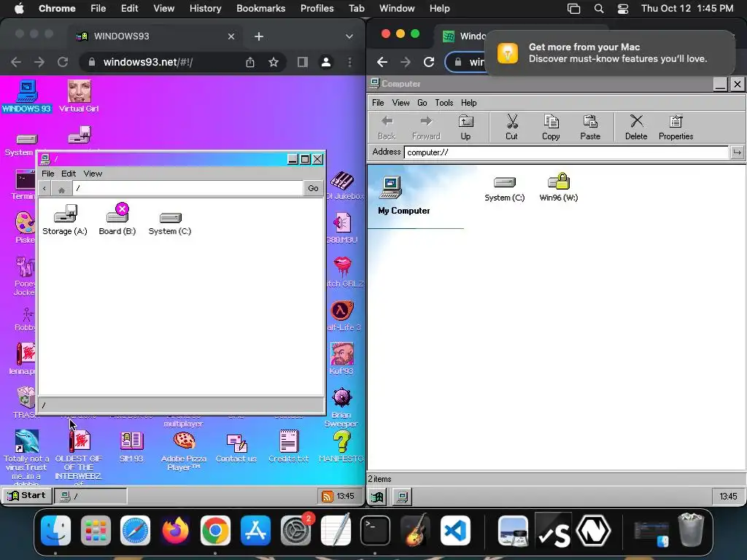Bookmark the page with the star icon

[x=274, y=62]
